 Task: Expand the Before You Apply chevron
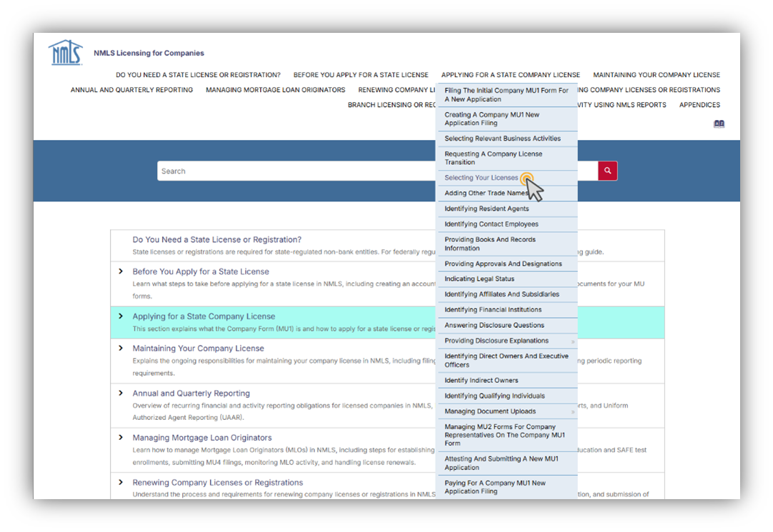tap(121, 271)
